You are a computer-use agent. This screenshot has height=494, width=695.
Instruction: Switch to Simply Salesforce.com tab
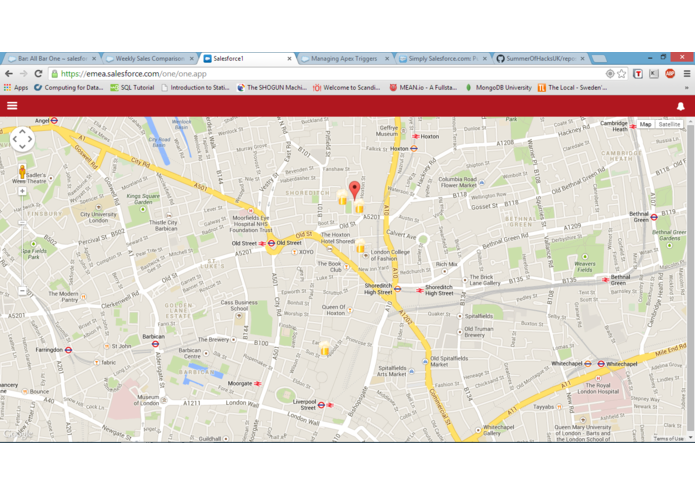tap(442, 58)
